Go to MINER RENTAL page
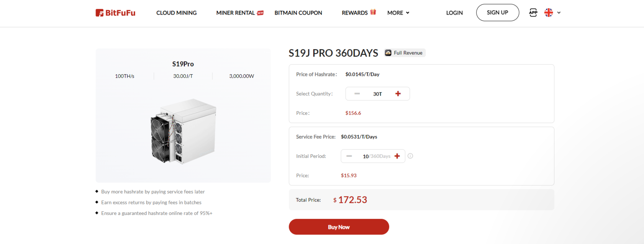This screenshot has height=244, width=644. pyautogui.click(x=236, y=13)
